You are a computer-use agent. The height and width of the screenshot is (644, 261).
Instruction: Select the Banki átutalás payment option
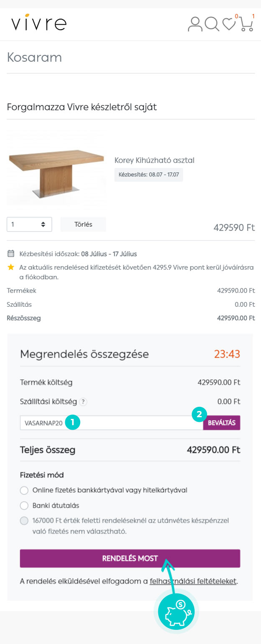24,506
